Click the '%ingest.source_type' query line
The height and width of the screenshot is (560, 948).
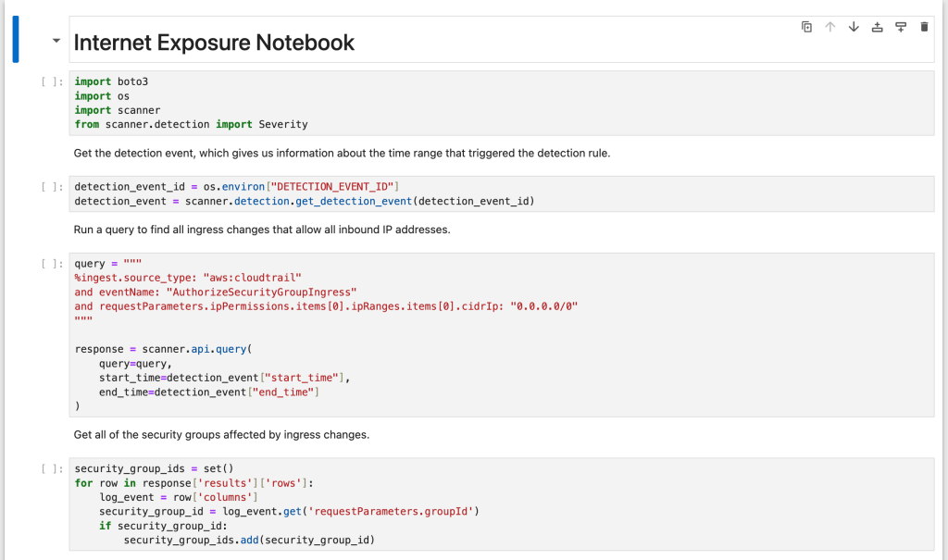tap(188, 278)
